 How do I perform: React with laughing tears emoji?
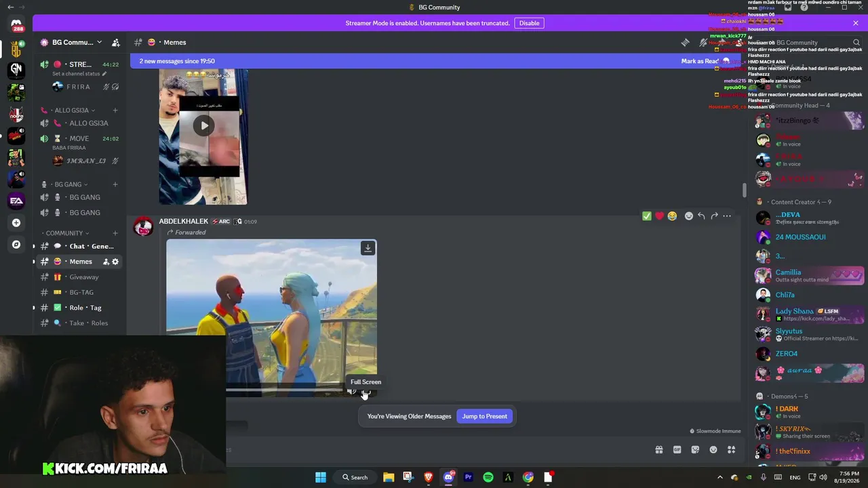pos(672,216)
